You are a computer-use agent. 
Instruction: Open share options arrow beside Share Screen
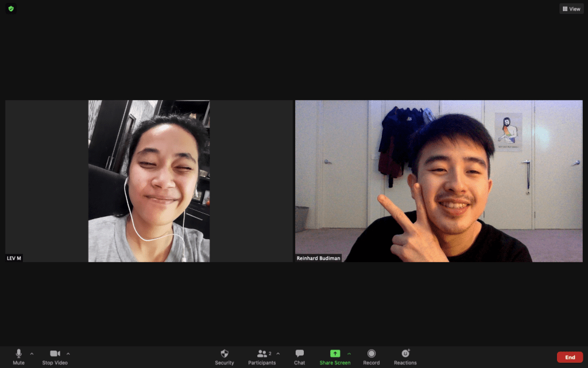pyautogui.click(x=349, y=354)
